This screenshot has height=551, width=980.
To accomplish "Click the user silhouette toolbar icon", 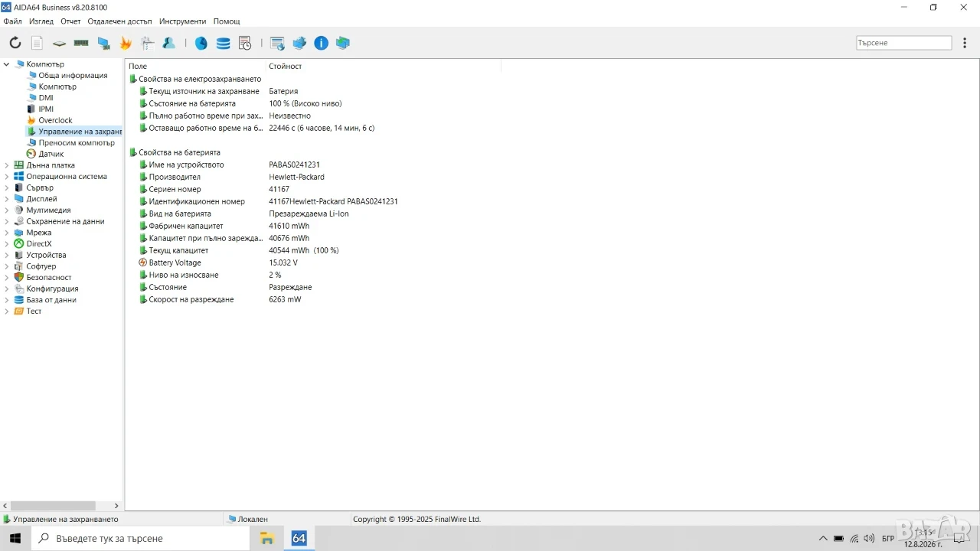I will pyautogui.click(x=169, y=43).
